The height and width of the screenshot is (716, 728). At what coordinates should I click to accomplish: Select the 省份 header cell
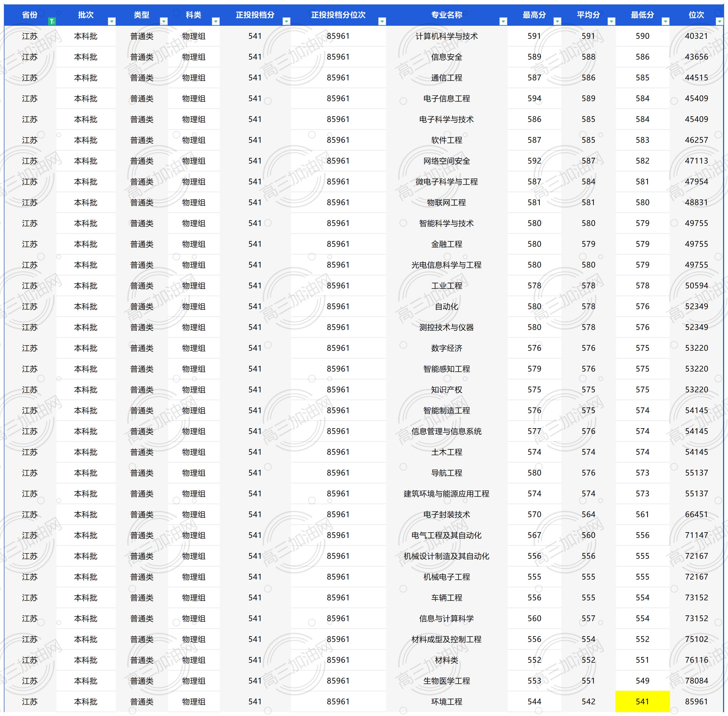coord(30,15)
